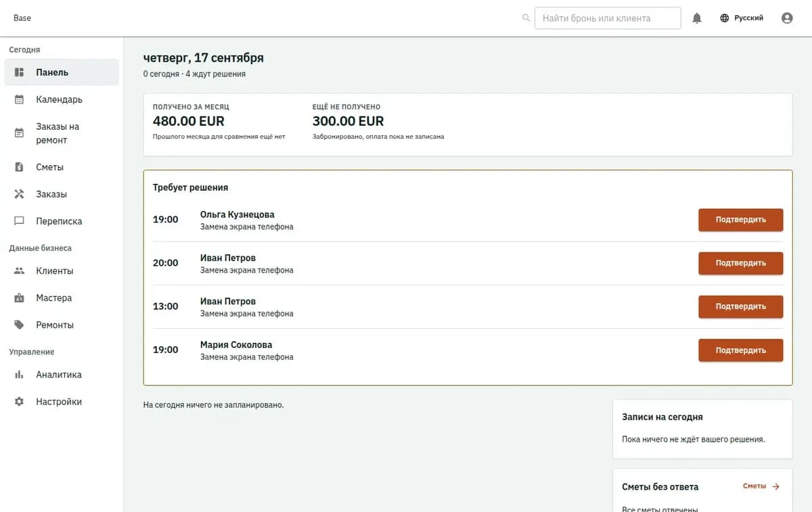
Task: Click the Base logo text
Action: point(22,18)
